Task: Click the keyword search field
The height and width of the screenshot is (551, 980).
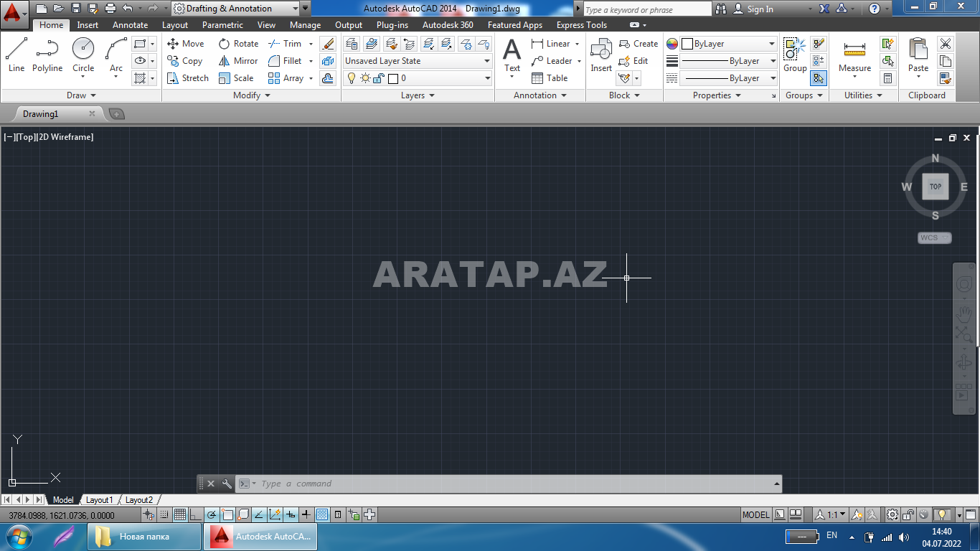Action: (x=646, y=9)
